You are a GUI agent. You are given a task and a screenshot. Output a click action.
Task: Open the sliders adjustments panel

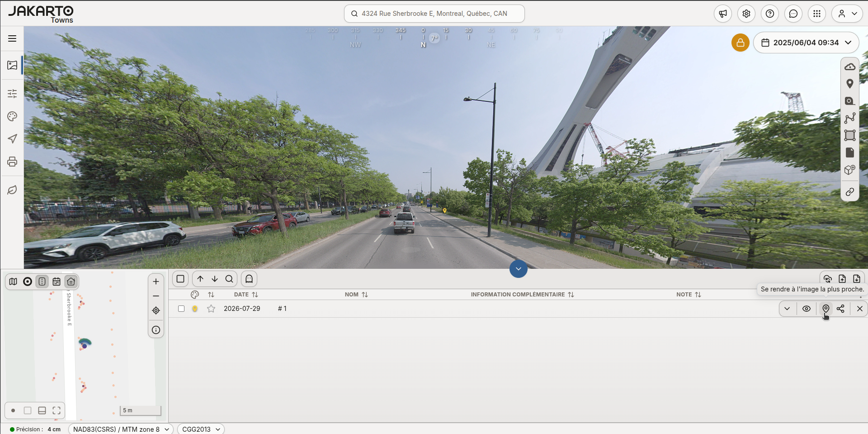(12, 94)
